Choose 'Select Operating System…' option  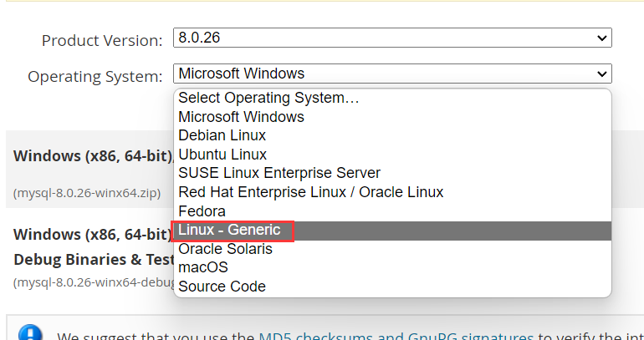click(x=392, y=98)
